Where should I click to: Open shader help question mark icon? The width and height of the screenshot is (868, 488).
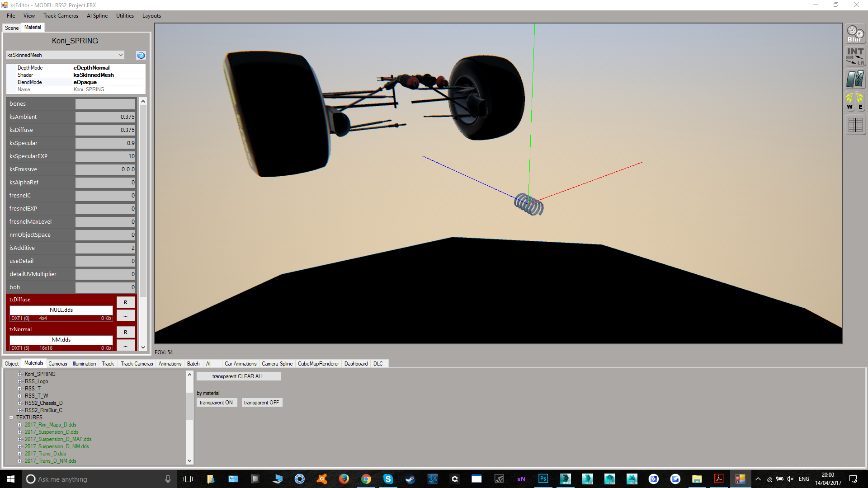click(141, 55)
